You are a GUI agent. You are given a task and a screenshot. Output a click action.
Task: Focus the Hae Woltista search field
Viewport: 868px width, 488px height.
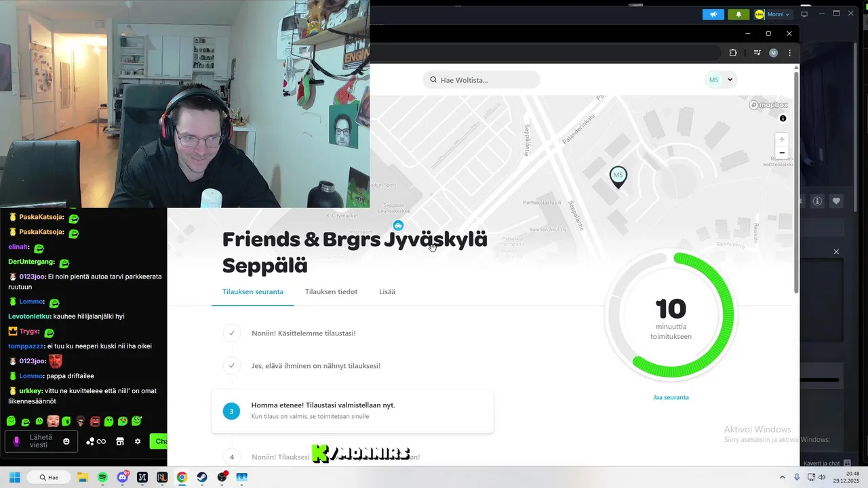click(x=481, y=80)
